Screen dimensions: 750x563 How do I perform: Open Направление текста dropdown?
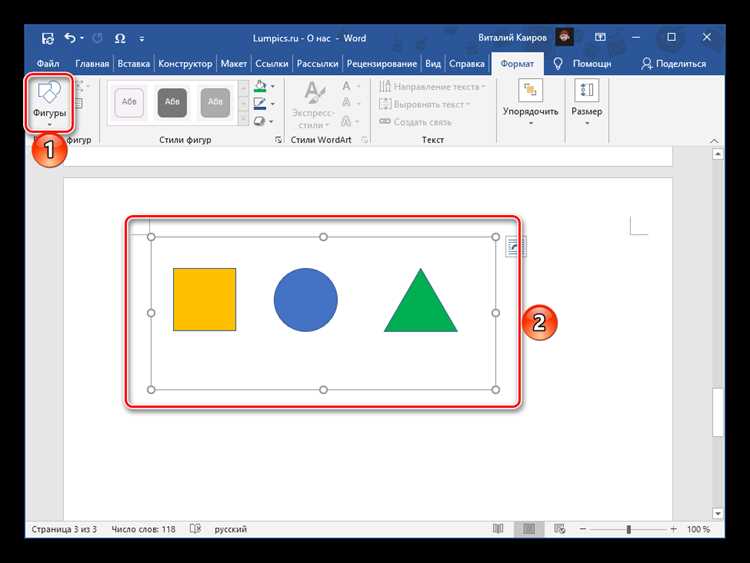pos(432,87)
